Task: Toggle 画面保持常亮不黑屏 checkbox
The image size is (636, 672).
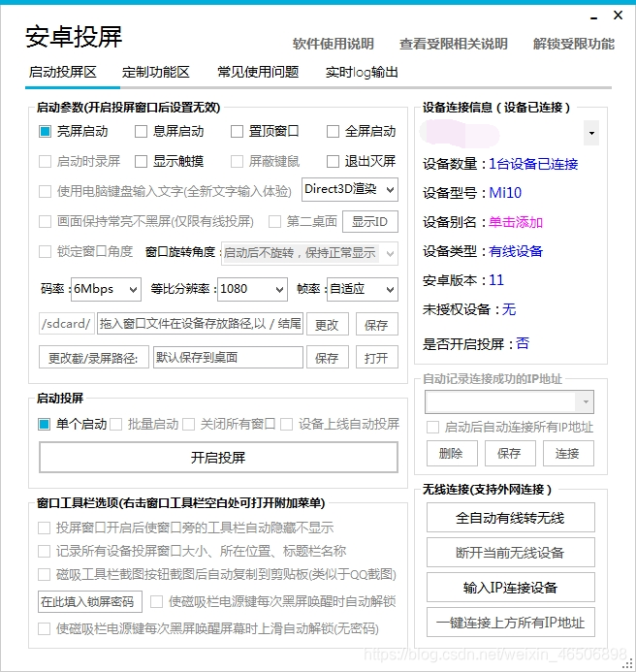Action: (x=45, y=221)
